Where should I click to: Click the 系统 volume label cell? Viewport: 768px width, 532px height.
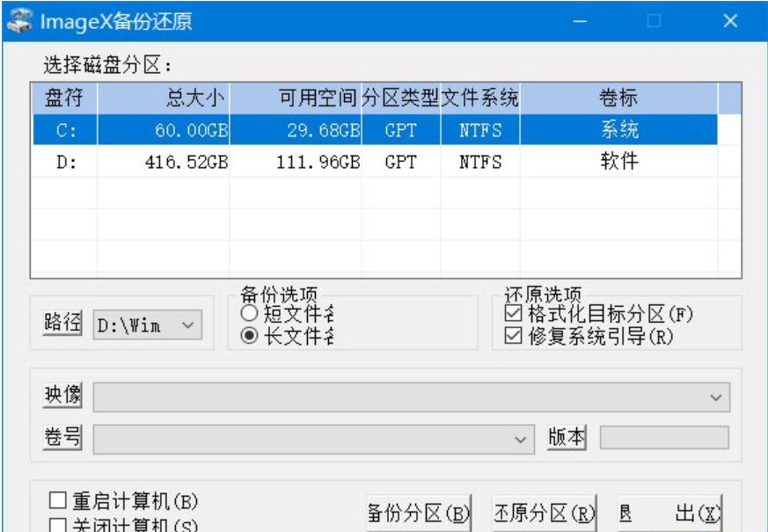click(619, 129)
